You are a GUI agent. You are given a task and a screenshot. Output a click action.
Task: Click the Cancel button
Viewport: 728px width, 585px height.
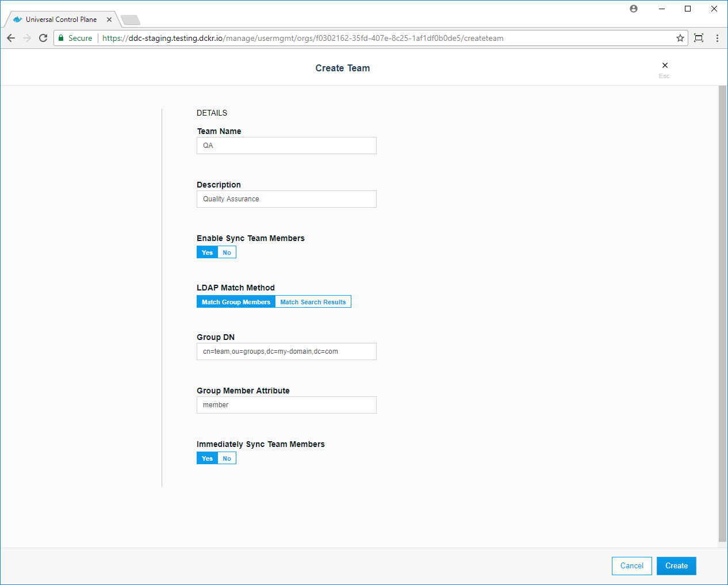[631, 566]
